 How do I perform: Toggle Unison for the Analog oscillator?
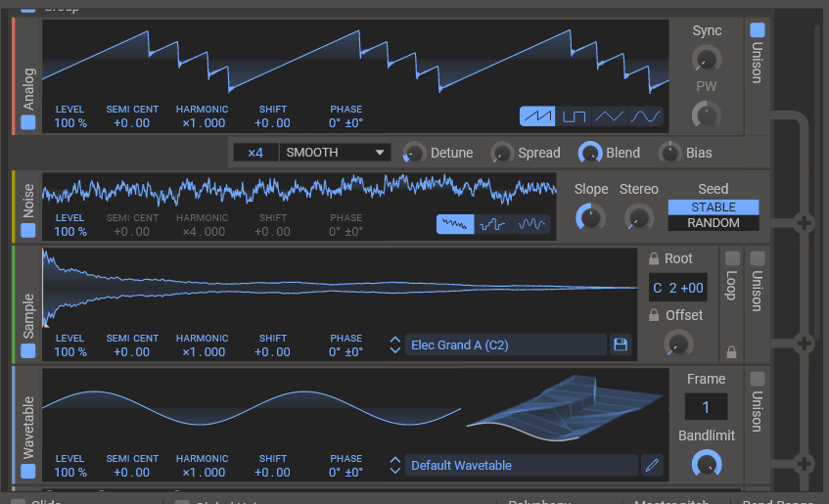click(758, 30)
